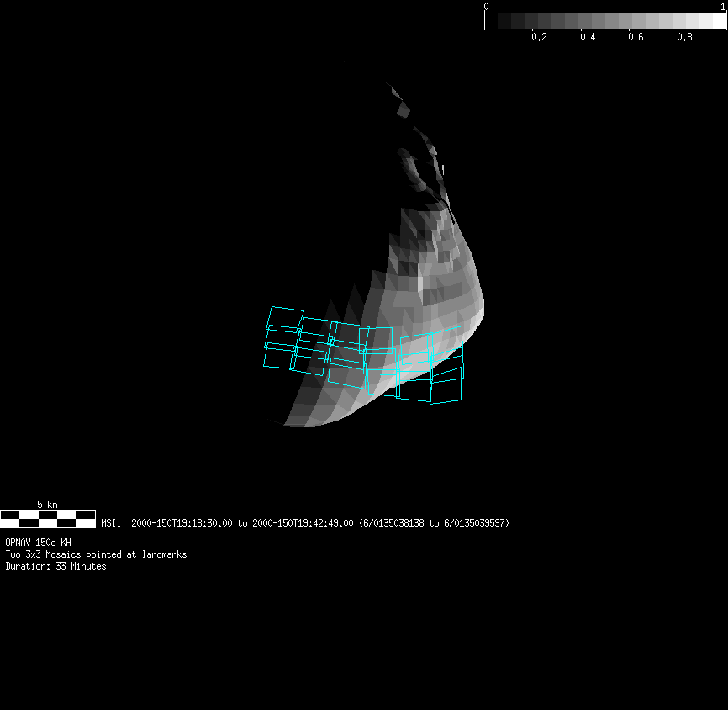Click the OPNAV 150c KH title text
This screenshot has height=710, width=728.
pyautogui.click(x=38, y=543)
